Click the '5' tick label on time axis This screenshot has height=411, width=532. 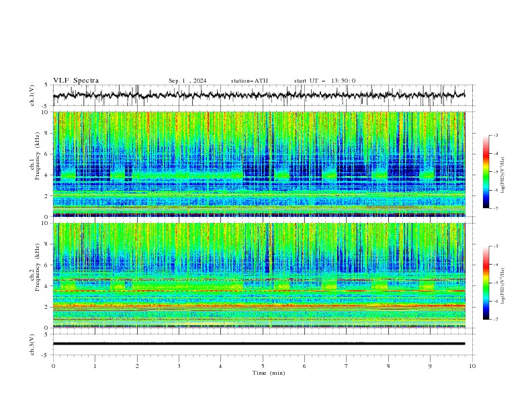coord(263,366)
